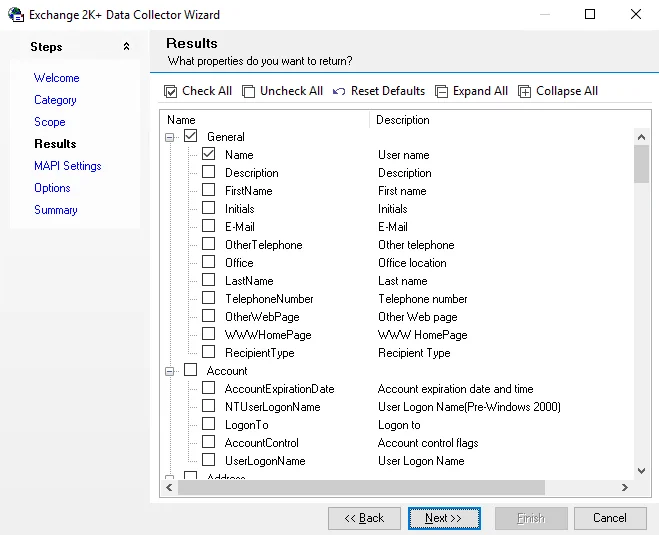Enable the AccountControl checkbox

coord(208,442)
